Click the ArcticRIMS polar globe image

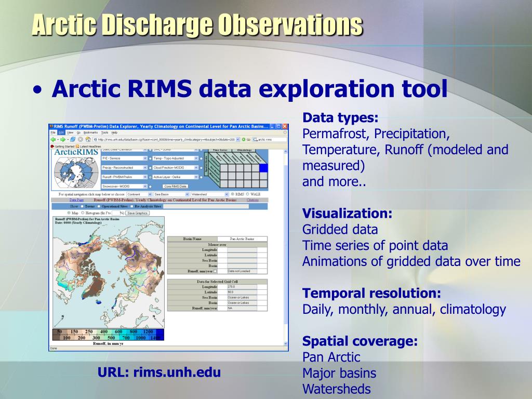click(x=76, y=172)
